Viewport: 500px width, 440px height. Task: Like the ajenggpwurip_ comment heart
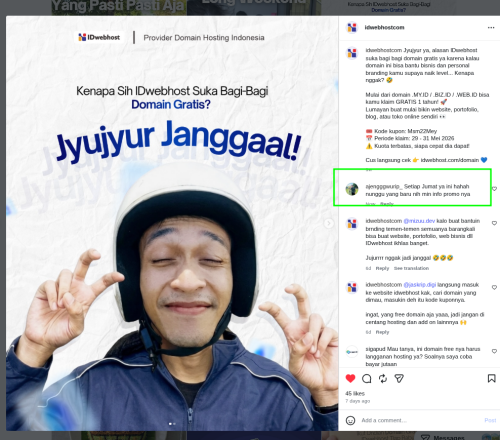point(494,189)
